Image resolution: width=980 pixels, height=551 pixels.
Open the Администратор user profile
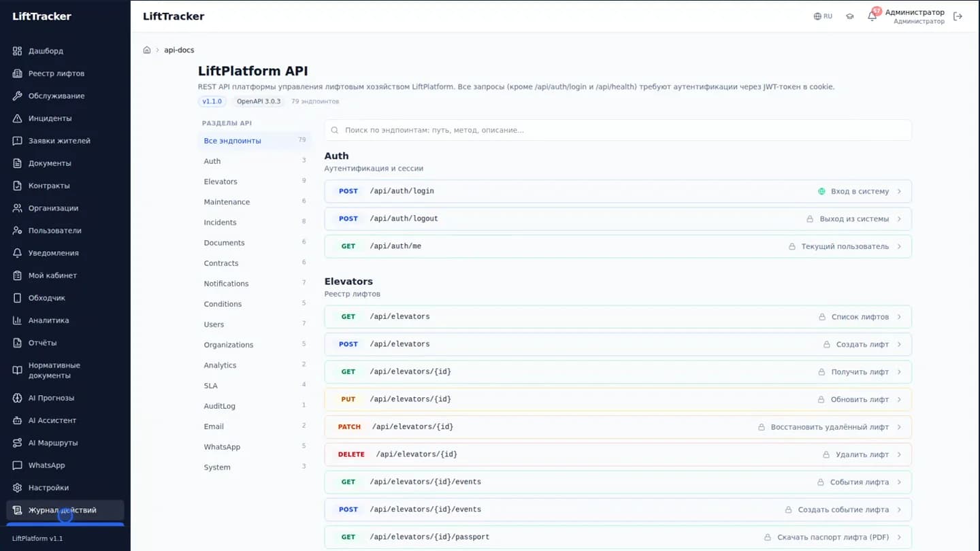tap(915, 16)
